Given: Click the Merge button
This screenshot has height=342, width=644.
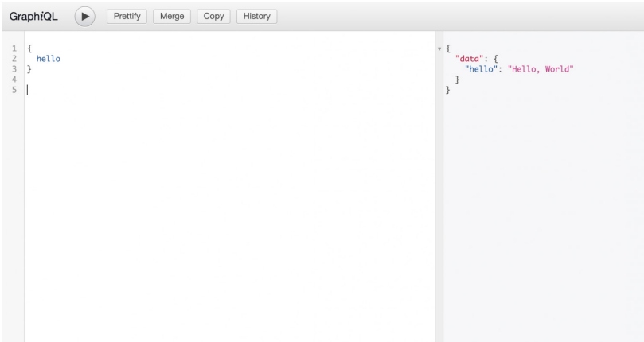Looking at the screenshot, I should [172, 17].
